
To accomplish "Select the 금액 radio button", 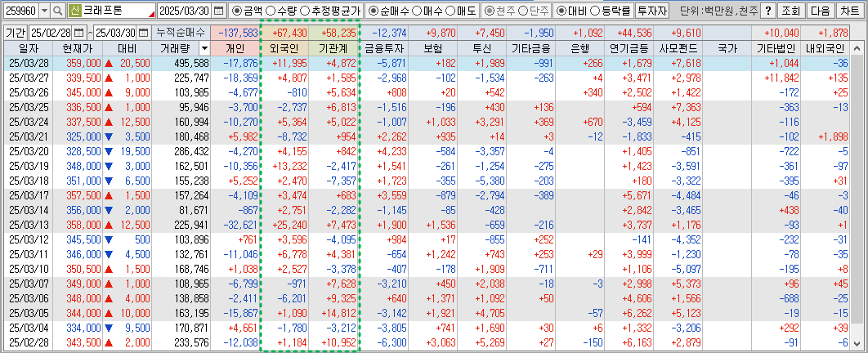I will click(x=236, y=11).
